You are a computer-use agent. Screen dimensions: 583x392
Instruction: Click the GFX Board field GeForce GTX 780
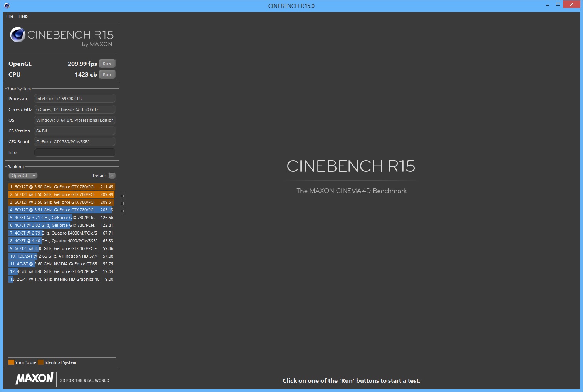pyautogui.click(x=75, y=142)
